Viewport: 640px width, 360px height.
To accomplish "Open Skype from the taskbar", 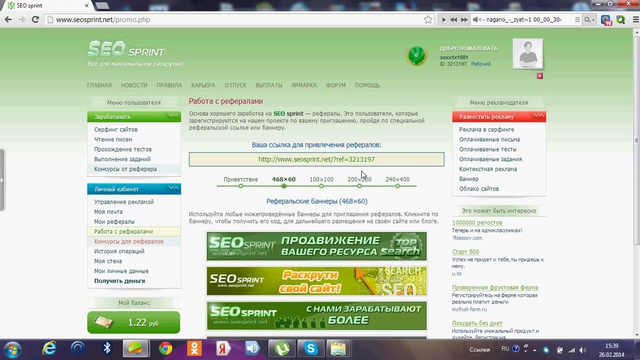I will (x=311, y=349).
